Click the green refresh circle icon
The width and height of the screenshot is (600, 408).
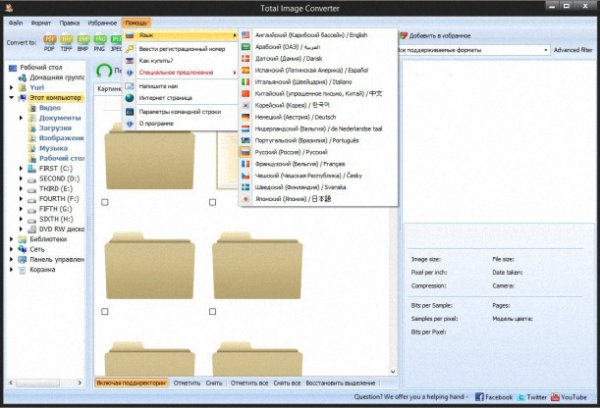104,71
